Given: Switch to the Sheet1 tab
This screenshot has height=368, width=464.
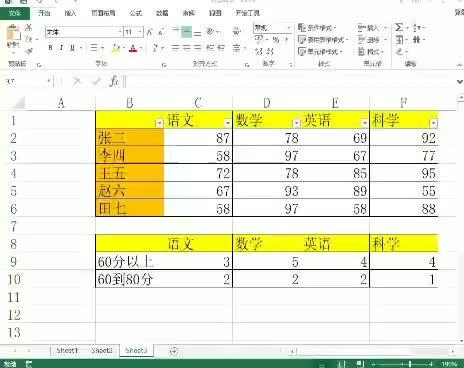Looking at the screenshot, I should [67, 350].
